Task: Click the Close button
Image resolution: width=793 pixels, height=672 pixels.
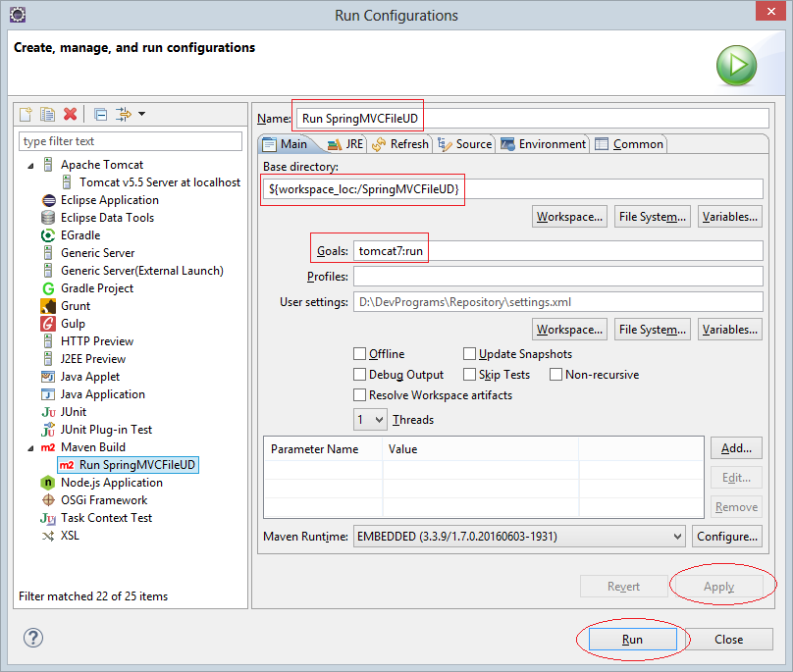Action: click(x=729, y=640)
